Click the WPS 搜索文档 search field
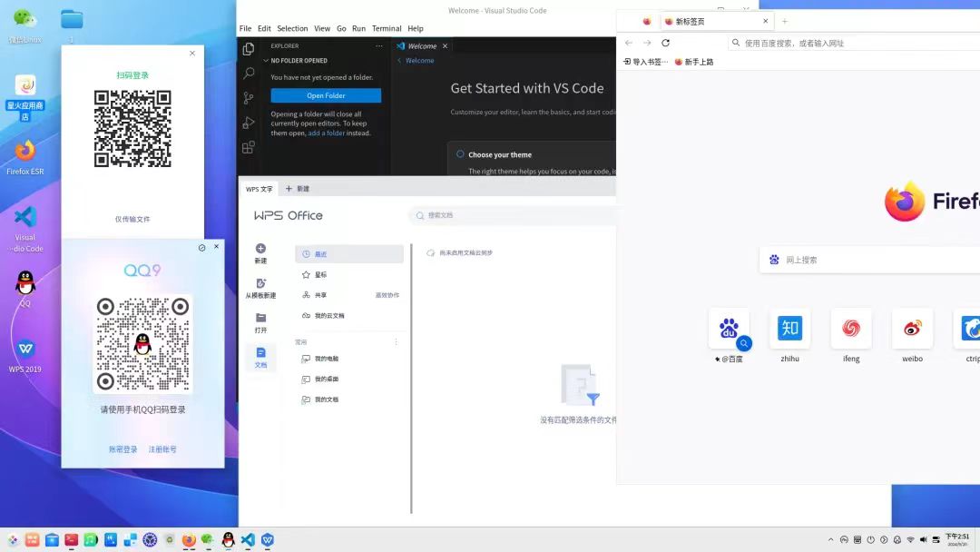The height and width of the screenshot is (552, 980). pyautogui.click(x=513, y=215)
